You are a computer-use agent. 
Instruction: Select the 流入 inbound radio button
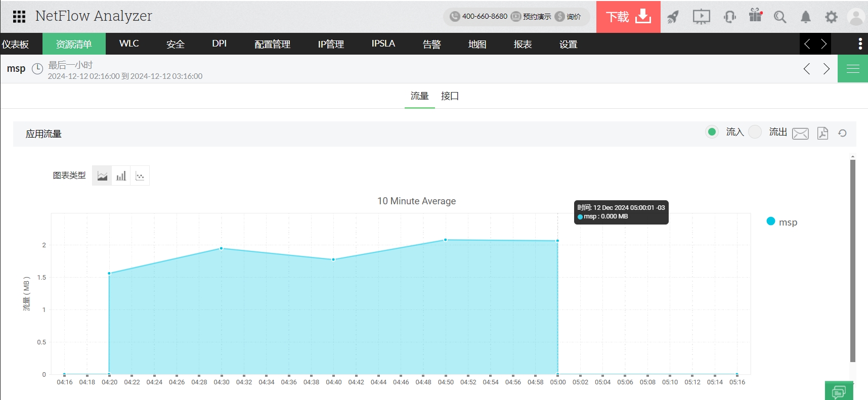712,132
